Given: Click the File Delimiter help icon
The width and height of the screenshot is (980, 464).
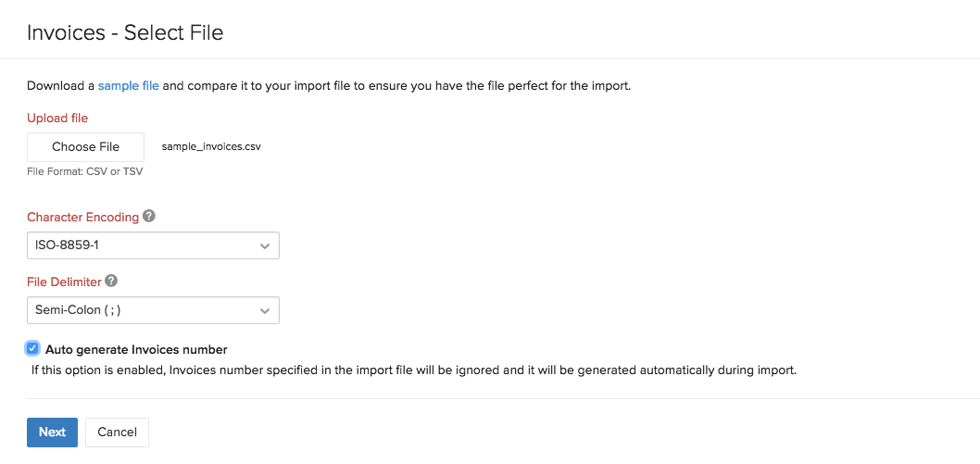Looking at the screenshot, I should tap(111, 281).
